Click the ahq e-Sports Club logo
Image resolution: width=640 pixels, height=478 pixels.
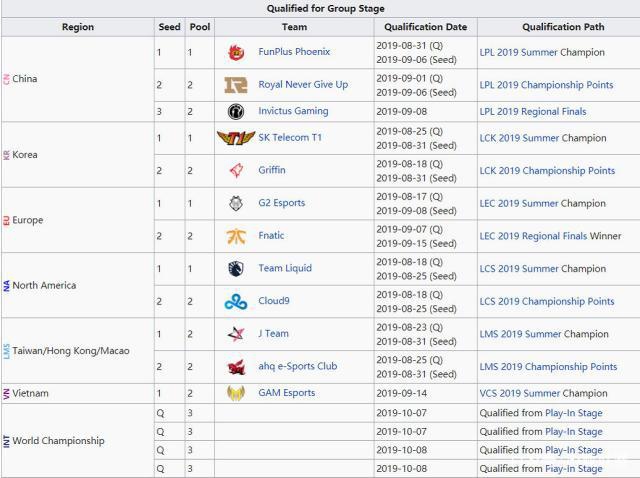pos(236,367)
